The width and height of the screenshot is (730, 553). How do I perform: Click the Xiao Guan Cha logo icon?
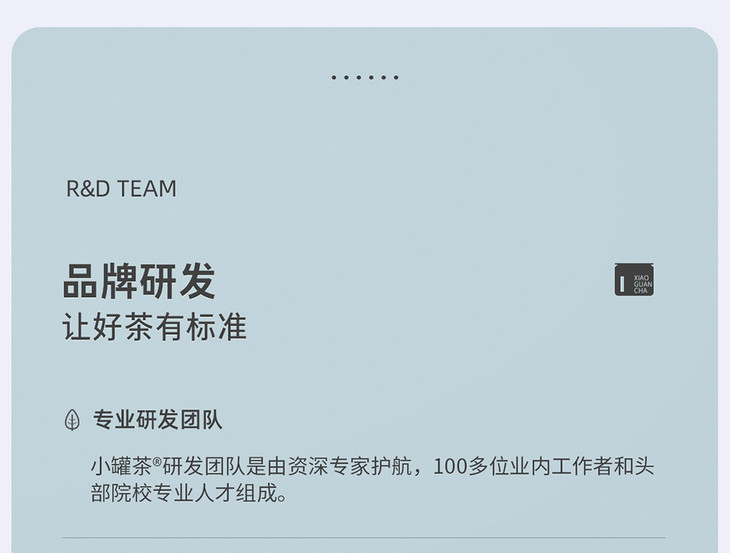[634, 279]
